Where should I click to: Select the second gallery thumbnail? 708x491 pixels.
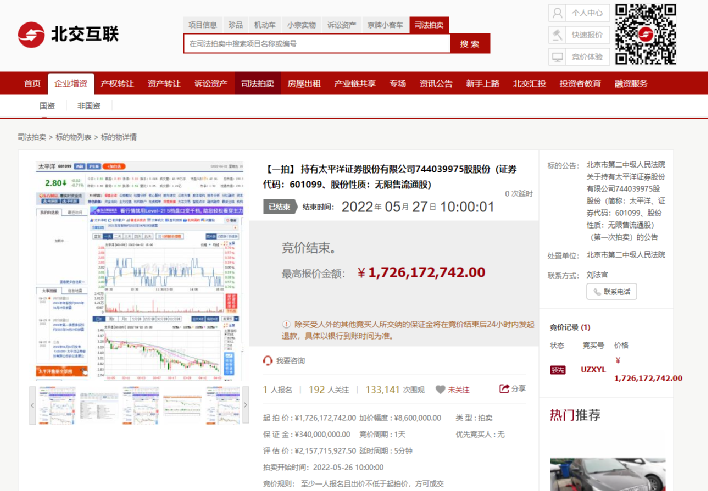click(x=98, y=405)
